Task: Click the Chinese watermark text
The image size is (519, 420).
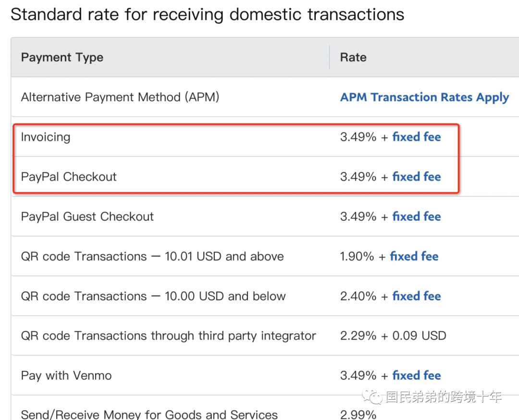Action: pyautogui.click(x=444, y=397)
